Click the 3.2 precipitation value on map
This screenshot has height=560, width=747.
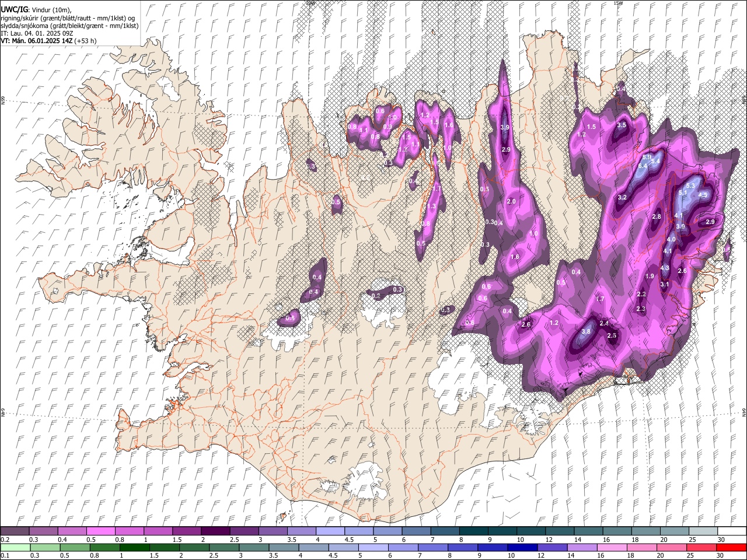tap(622, 198)
